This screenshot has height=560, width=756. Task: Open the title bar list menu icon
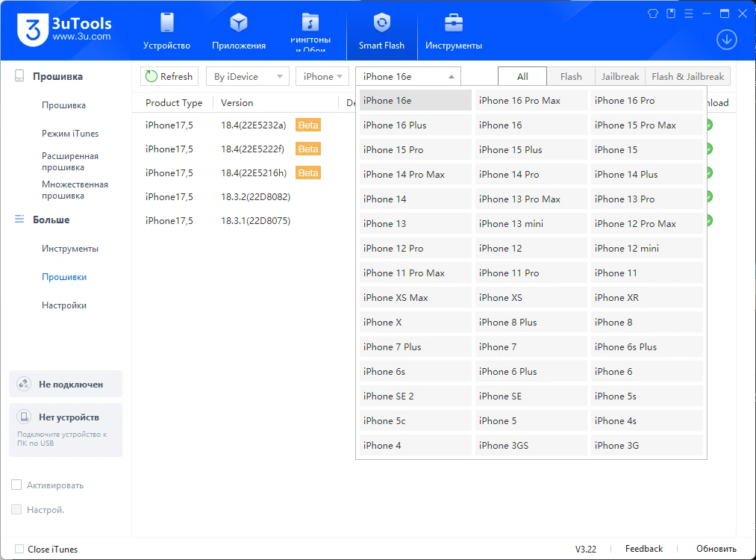tap(689, 13)
